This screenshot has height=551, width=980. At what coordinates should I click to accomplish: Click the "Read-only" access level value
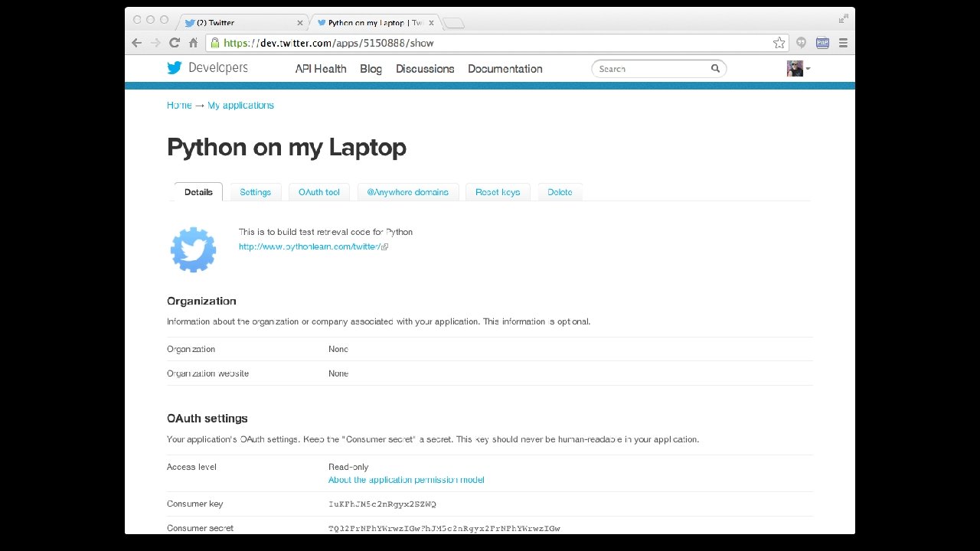(x=348, y=467)
